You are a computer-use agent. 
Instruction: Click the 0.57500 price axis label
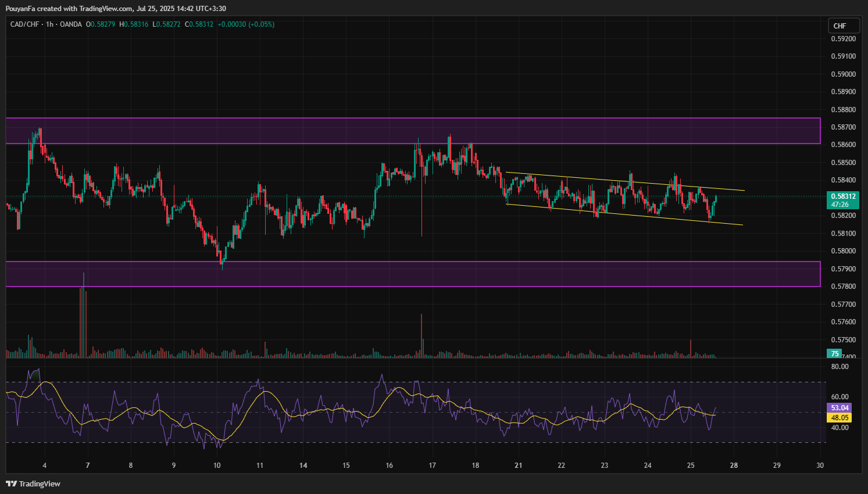(843, 339)
